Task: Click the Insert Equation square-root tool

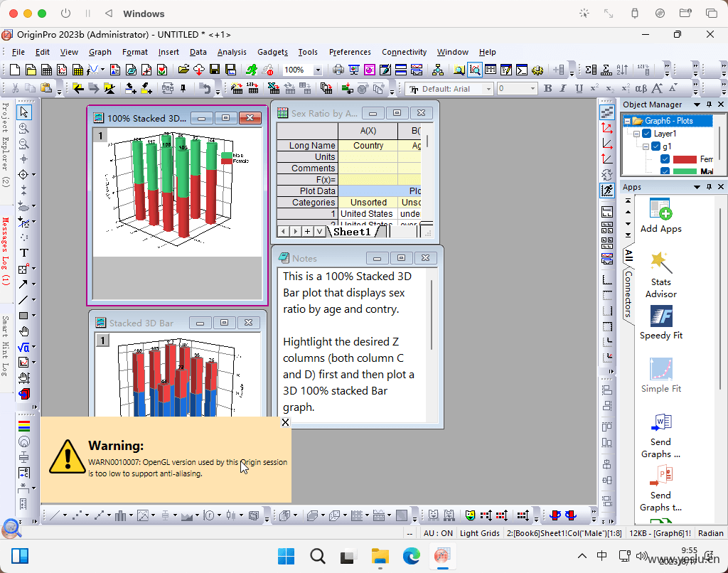Action: (x=23, y=348)
